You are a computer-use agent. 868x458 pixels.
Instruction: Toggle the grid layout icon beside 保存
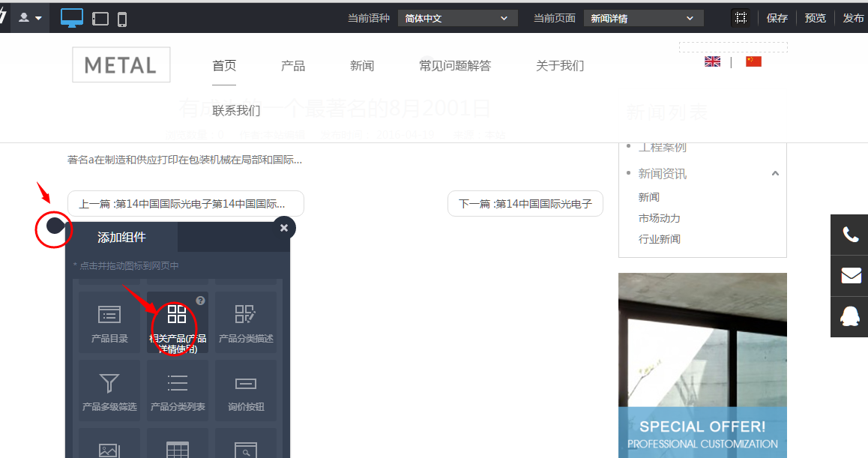[741, 16]
